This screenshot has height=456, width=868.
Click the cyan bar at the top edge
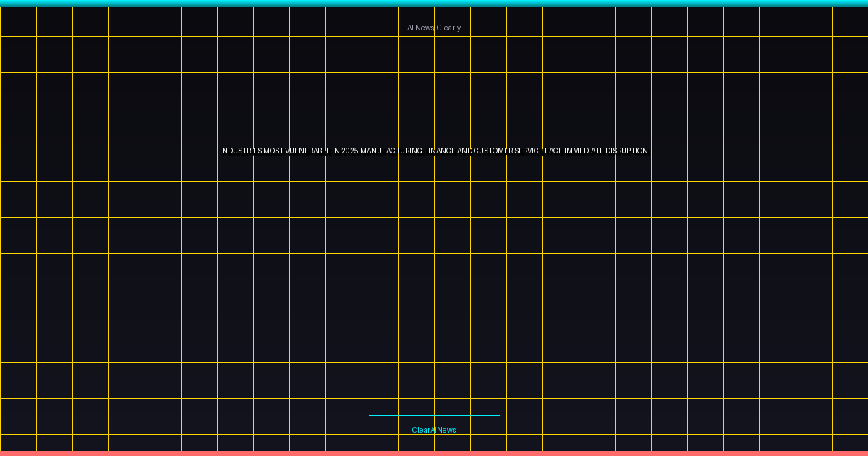pyautogui.click(x=434, y=3)
